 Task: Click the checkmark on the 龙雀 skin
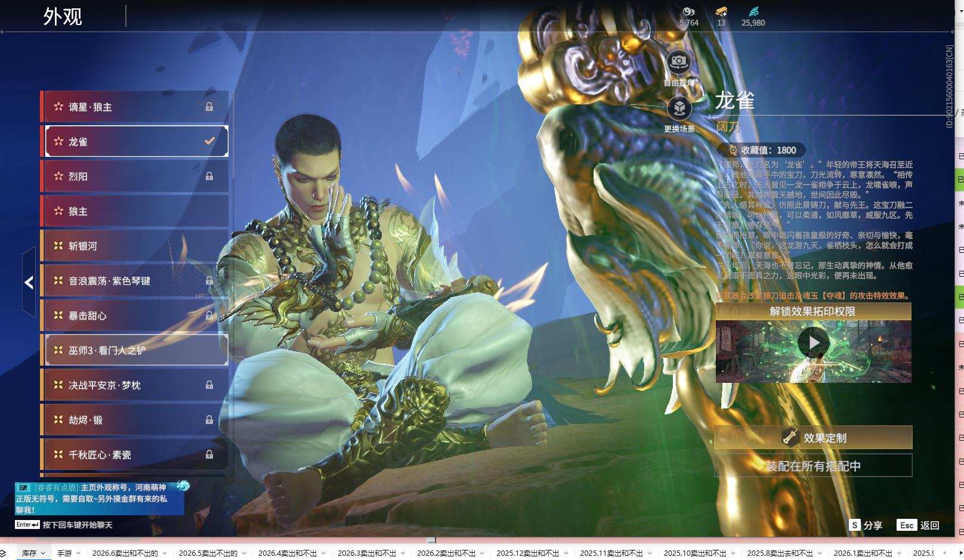click(x=209, y=141)
